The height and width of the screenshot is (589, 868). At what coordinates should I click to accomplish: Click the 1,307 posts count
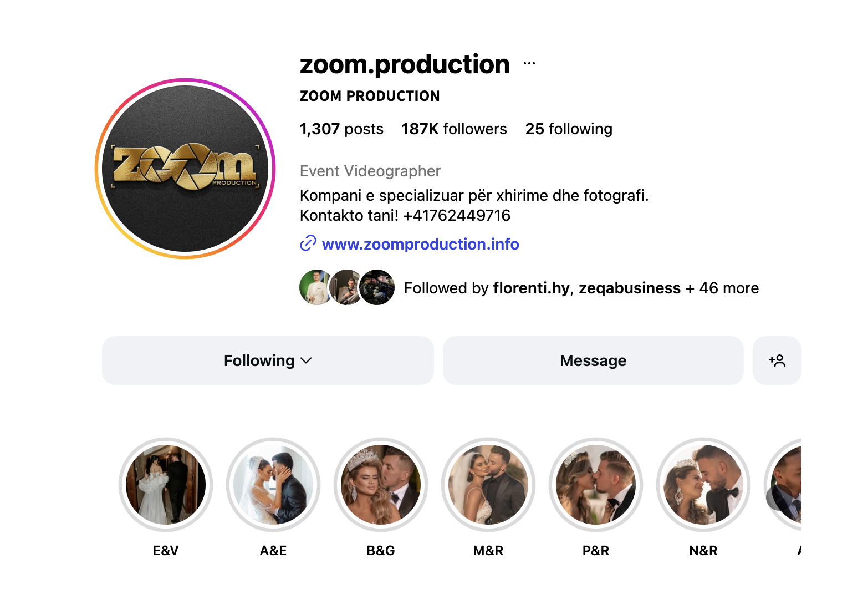tap(341, 129)
